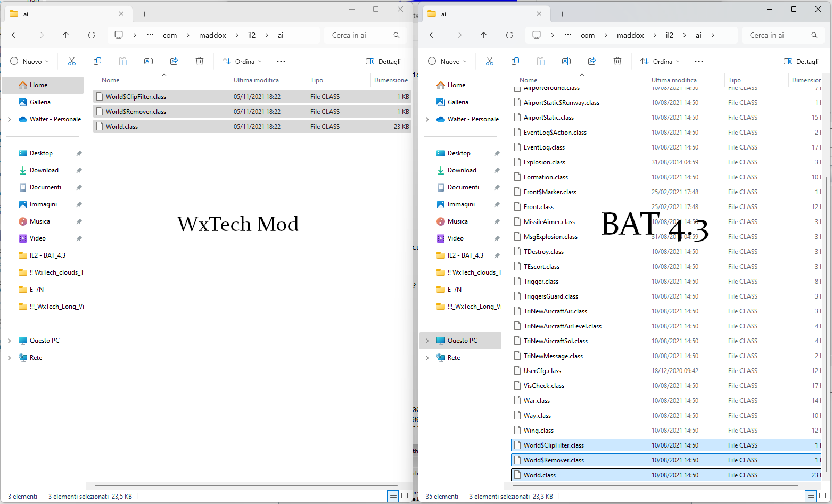This screenshot has height=504, width=832.
Task: Click Copy icon in right window toolbar
Action: [x=515, y=61]
